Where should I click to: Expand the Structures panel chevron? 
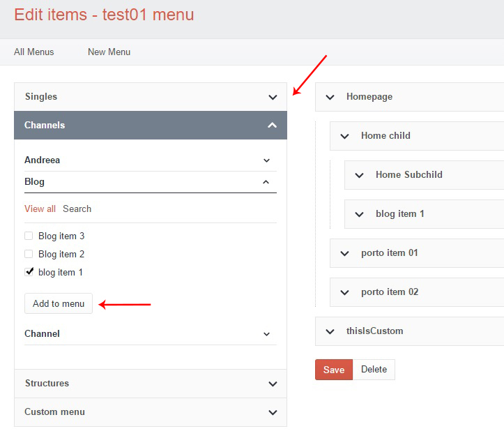coord(273,384)
